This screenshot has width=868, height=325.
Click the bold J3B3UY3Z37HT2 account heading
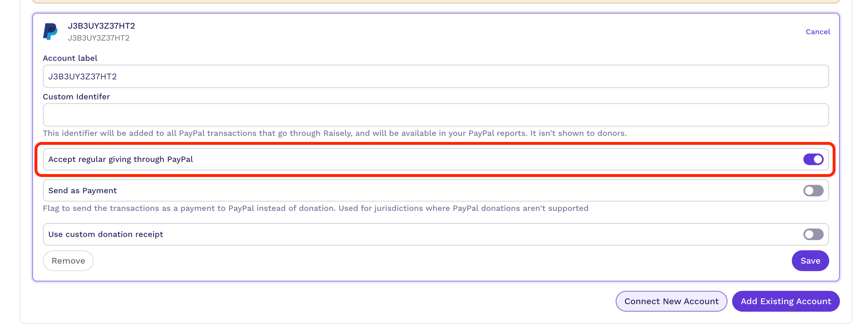tap(101, 26)
